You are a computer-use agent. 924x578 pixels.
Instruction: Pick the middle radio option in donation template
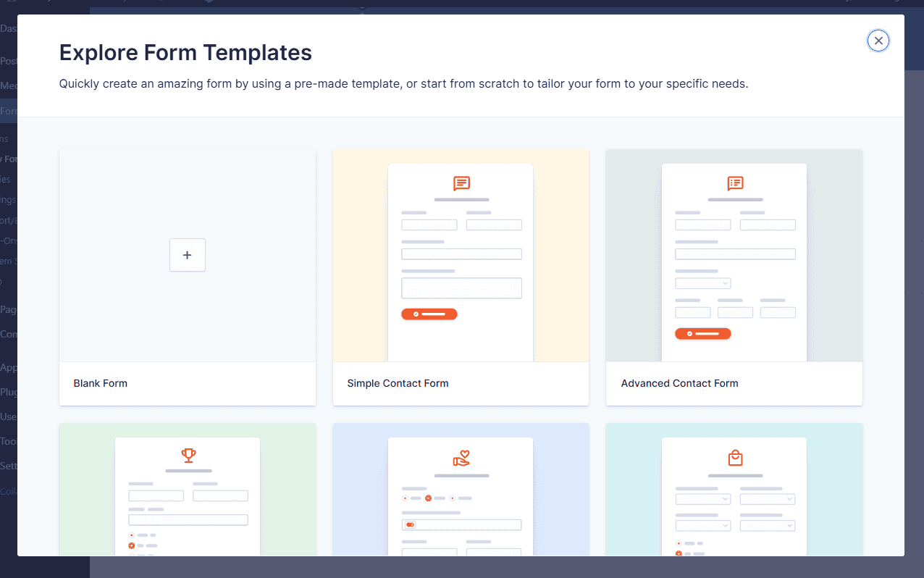429,498
